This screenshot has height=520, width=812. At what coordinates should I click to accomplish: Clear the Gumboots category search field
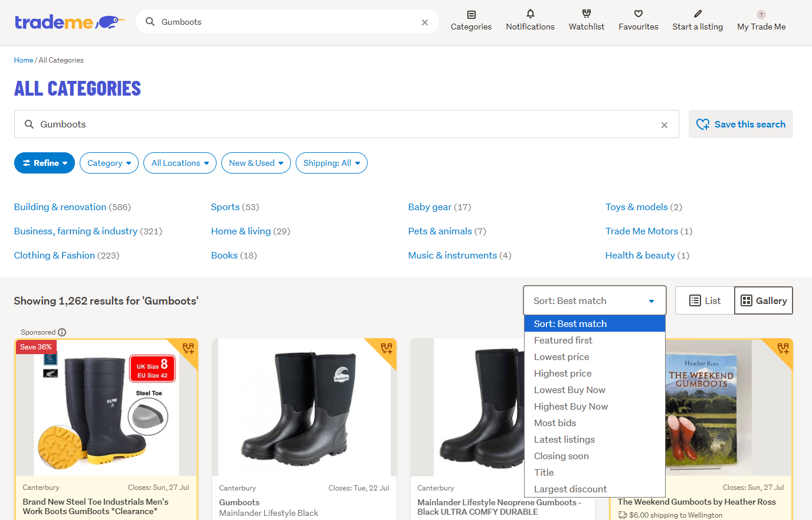coord(664,125)
